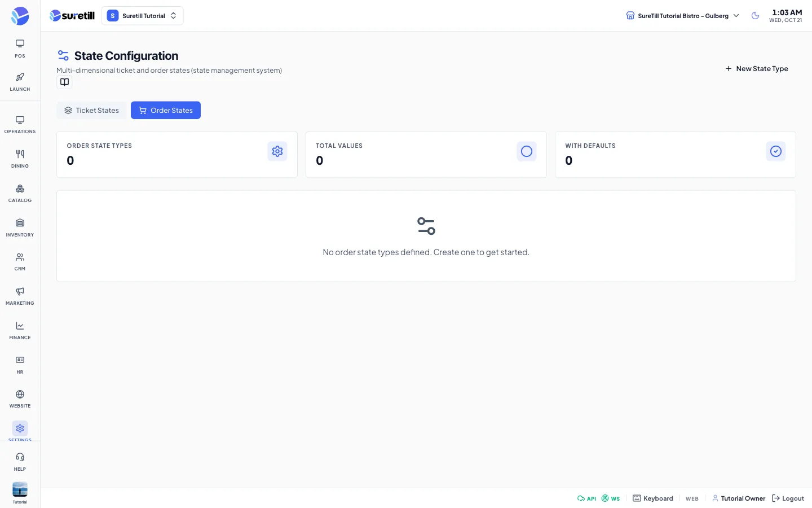Image resolution: width=812 pixels, height=508 pixels.
Task: Click New State Type button
Action: pos(757,69)
